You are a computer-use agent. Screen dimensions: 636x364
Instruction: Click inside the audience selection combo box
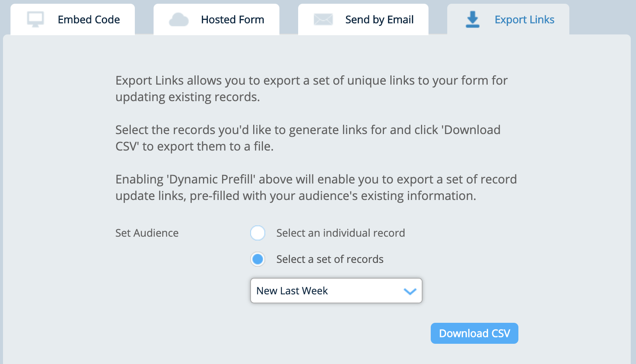(336, 291)
